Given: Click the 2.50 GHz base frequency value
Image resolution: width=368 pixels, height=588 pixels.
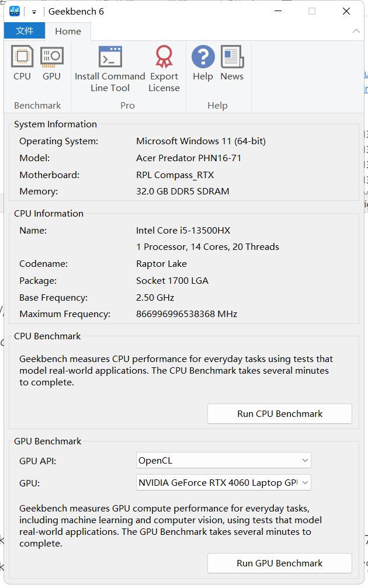Looking at the screenshot, I should pyautogui.click(x=155, y=297).
